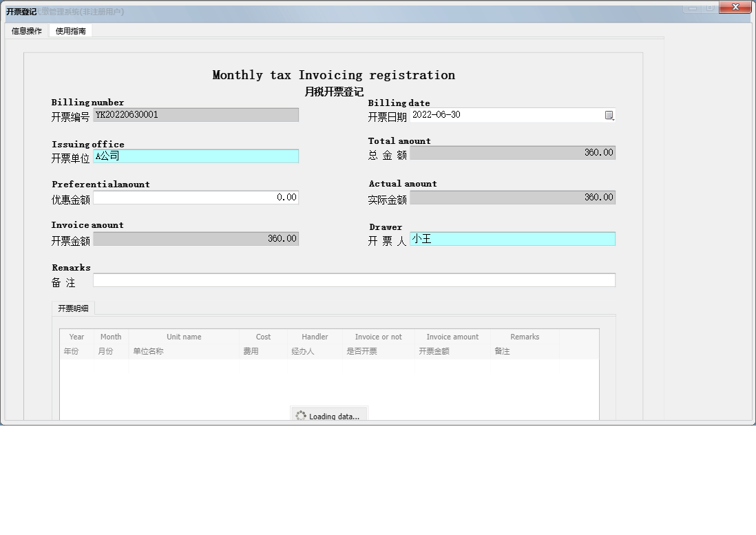The height and width of the screenshot is (535, 756).
Task: Sort by the Cost column header
Action: click(263, 344)
